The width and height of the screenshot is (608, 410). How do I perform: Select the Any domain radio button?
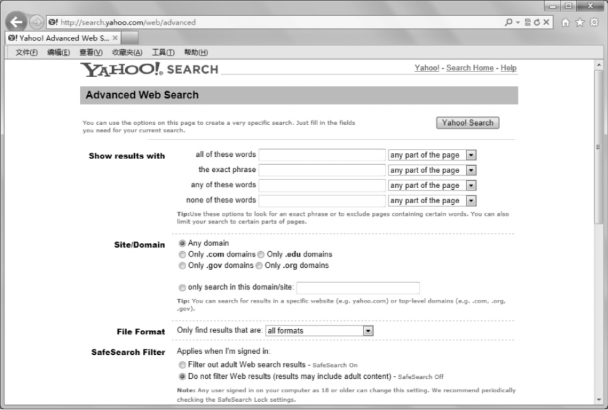pos(182,243)
